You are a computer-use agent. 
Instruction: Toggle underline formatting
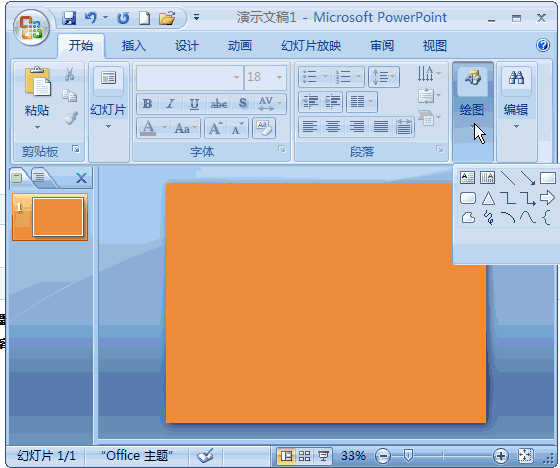[x=194, y=104]
